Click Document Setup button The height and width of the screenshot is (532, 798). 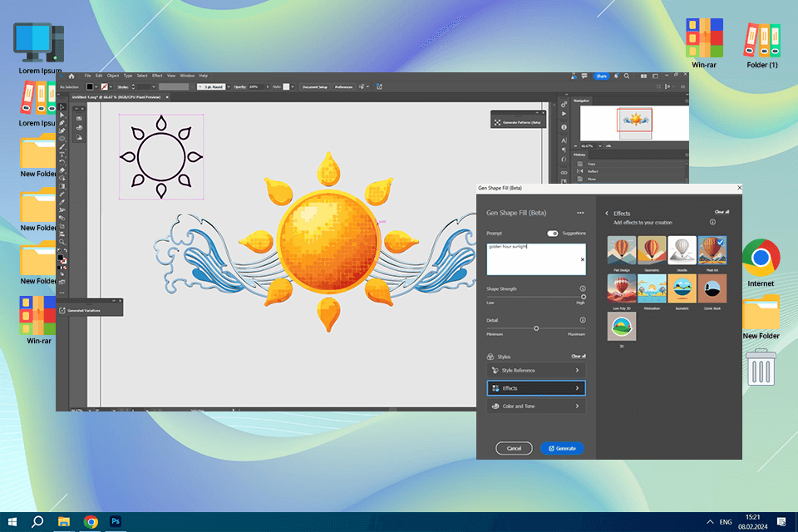pyautogui.click(x=315, y=87)
